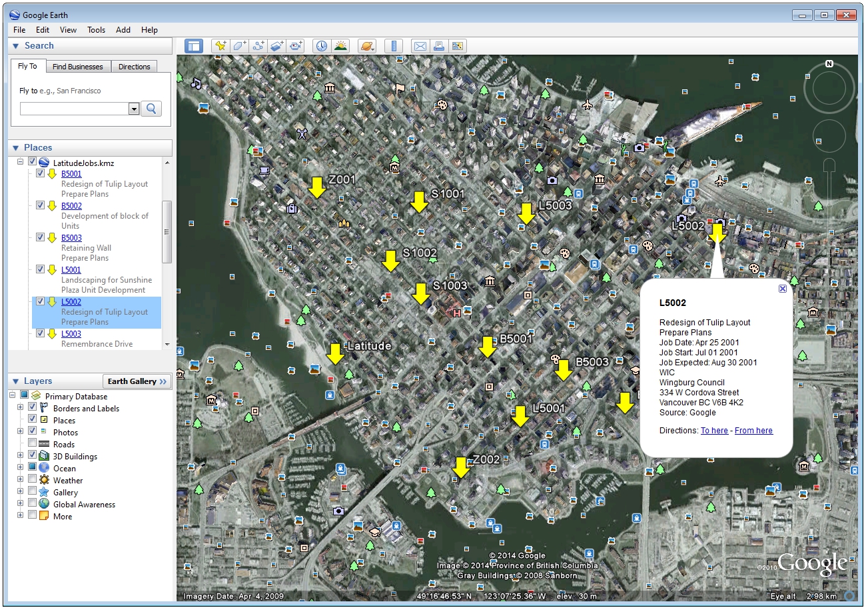This screenshot has width=868, height=612.
Task: Collapse the Places panel header
Action: pyautogui.click(x=16, y=148)
